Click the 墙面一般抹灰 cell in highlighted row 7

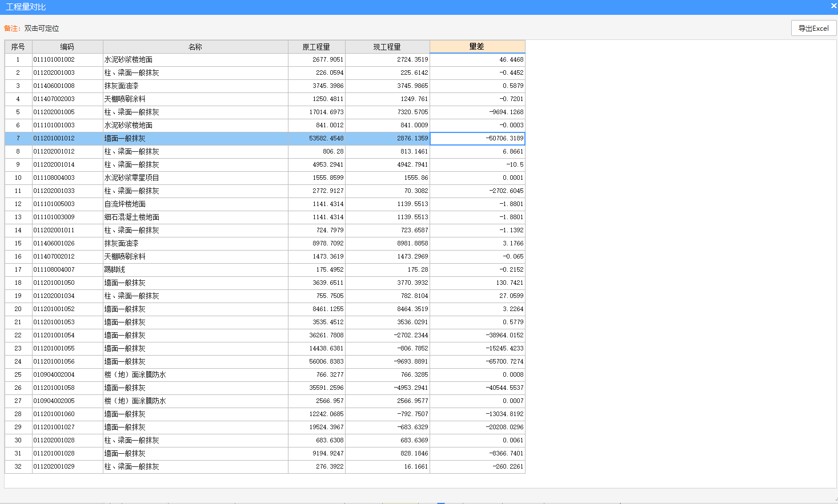click(195, 138)
